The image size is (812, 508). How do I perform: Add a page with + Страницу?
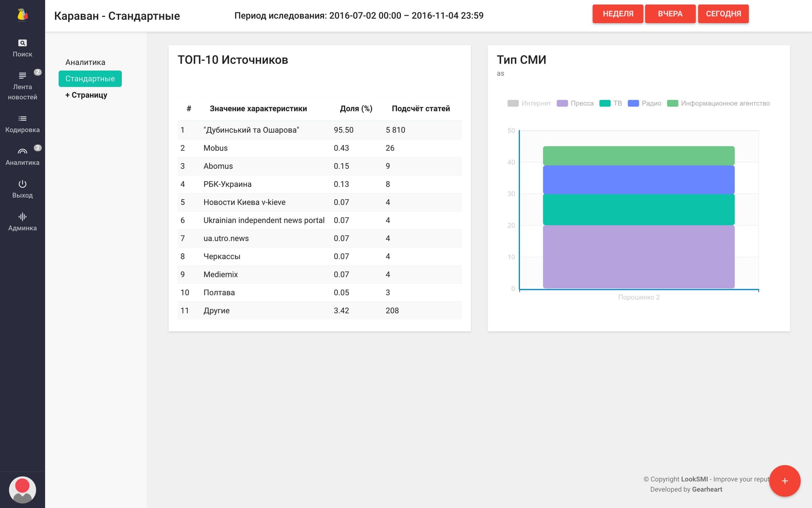point(86,95)
